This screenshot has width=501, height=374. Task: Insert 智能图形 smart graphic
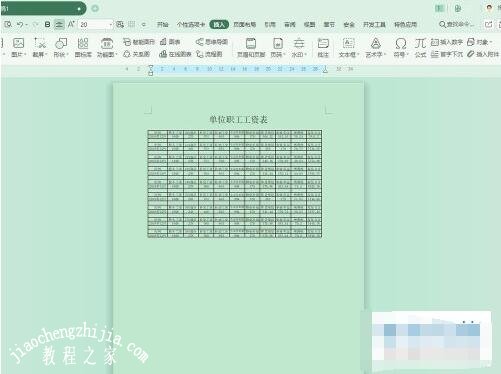tap(139, 42)
